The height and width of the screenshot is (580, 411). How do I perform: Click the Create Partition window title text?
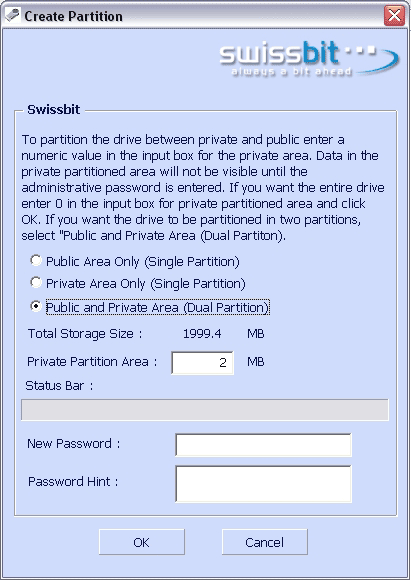tap(73, 16)
